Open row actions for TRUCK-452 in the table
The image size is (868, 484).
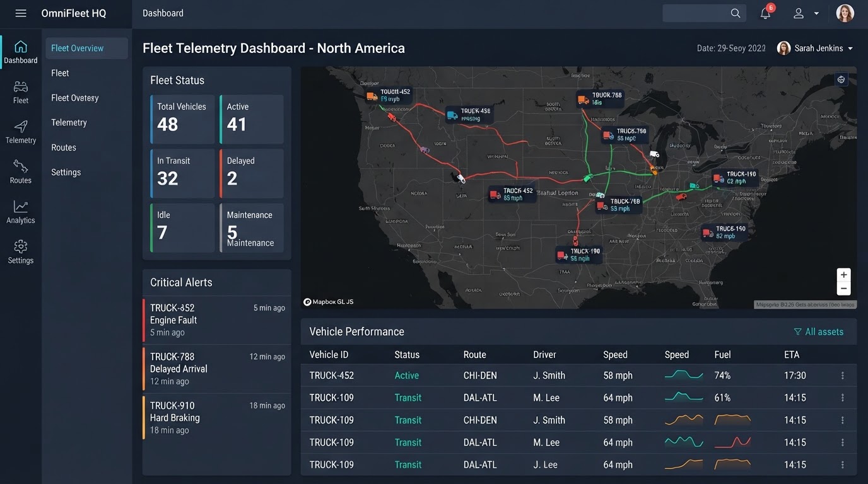[843, 376]
